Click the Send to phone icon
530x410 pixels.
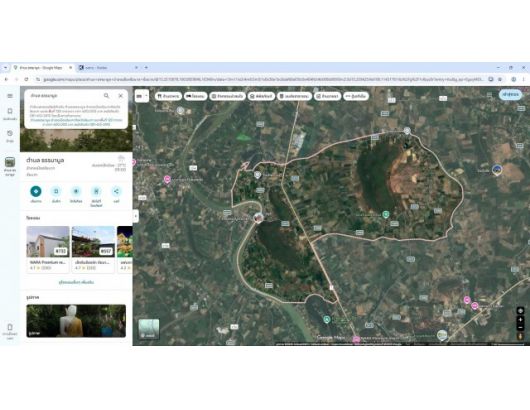(96, 191)
